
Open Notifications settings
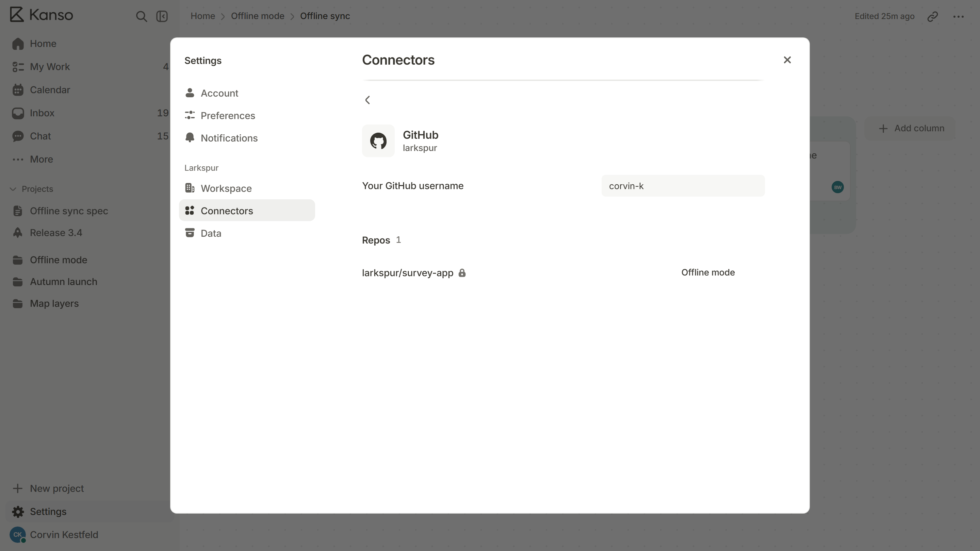tap(247, 138)
